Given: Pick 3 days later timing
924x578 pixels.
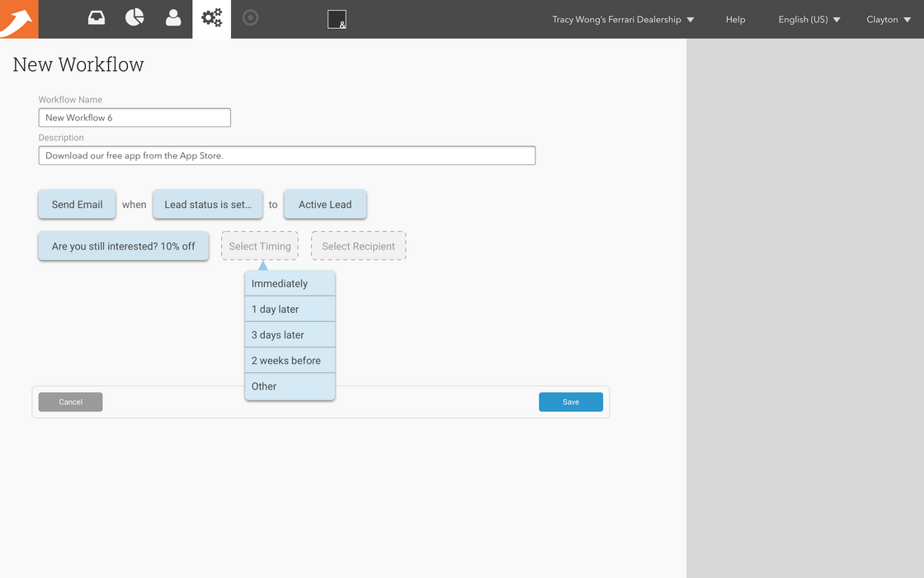Looking at the screenshot, I should (x=290, y=334).
